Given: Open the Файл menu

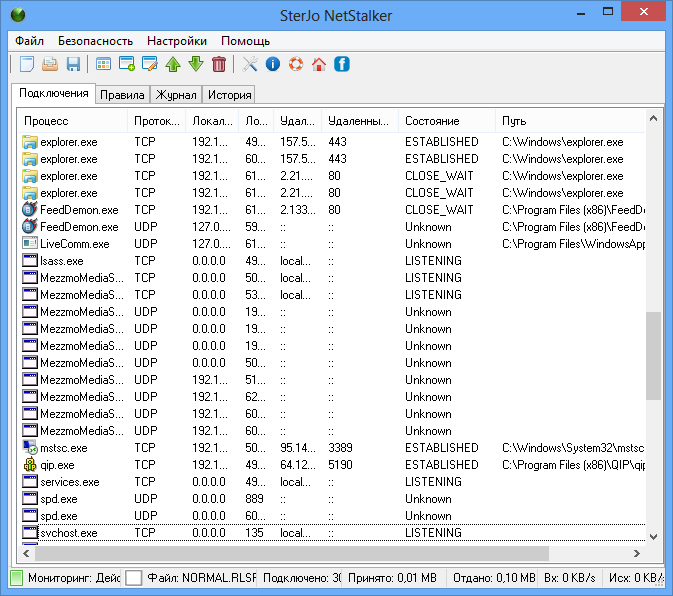Looking at the screenshot, I should click(29, 41).
